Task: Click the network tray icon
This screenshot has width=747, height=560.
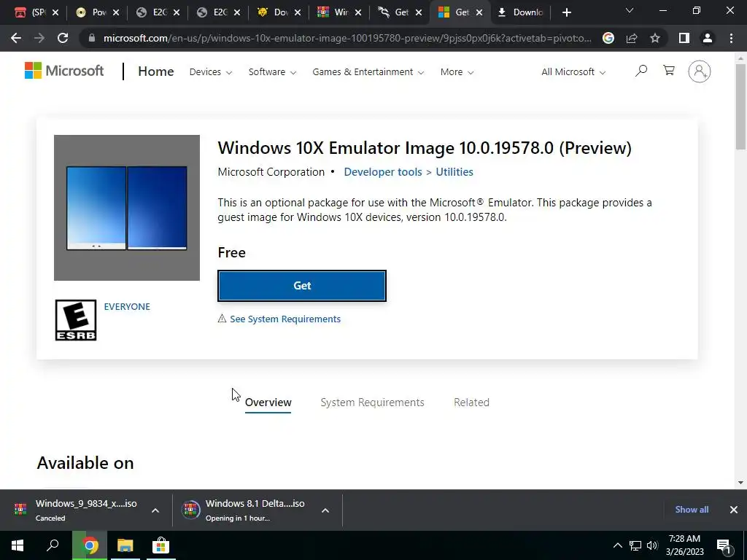Action: (635, 545)
